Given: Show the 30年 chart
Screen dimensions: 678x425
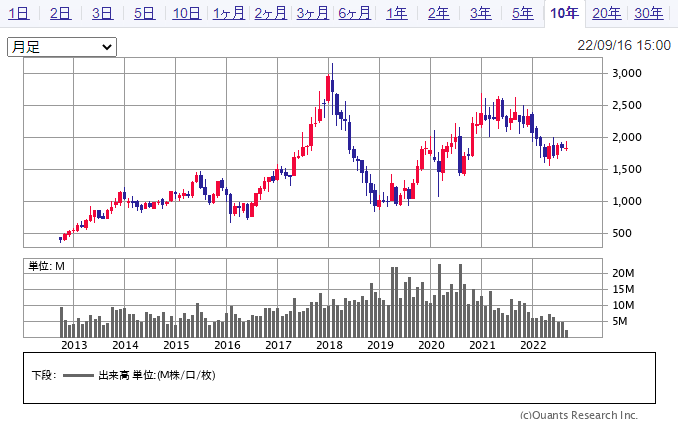Looking at the screenshot, I should click(649, 13).
